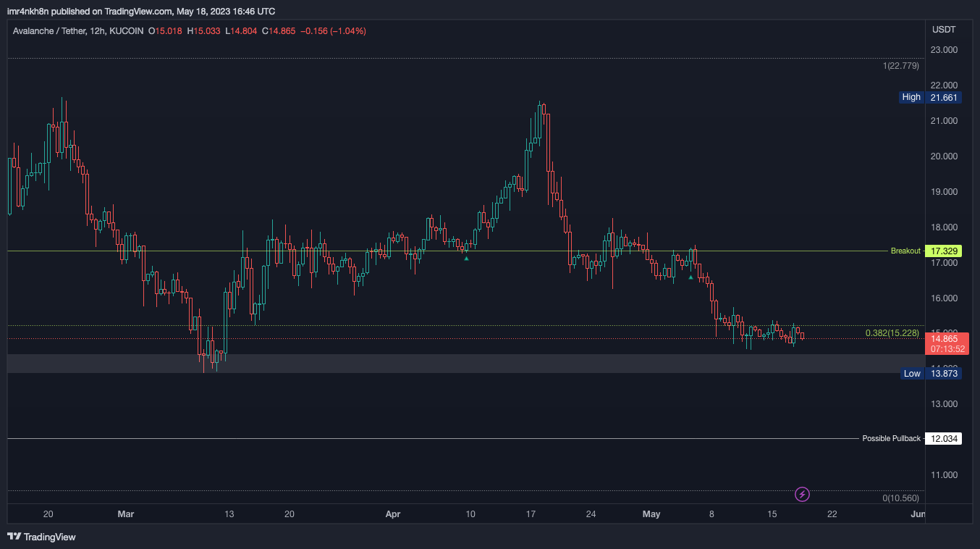This screenshot has height=549, width=980.
Task: Click the Fibonacci 1(22.779) level label
Action: 901,66
